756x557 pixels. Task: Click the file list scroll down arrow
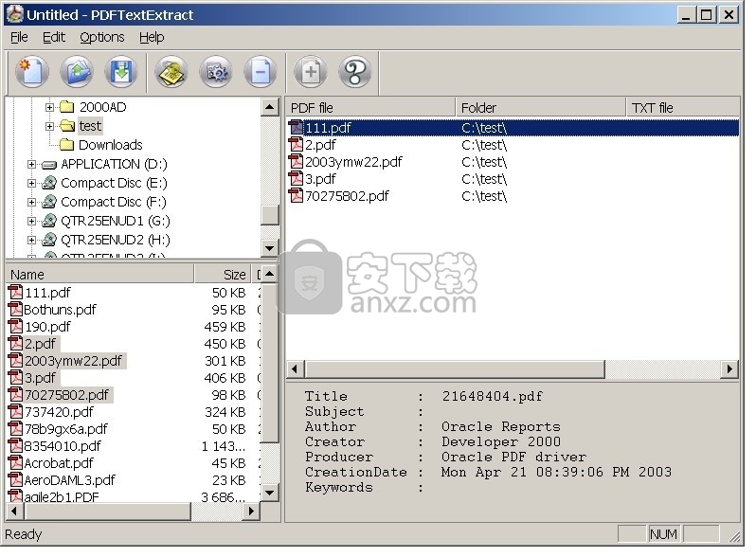(x=269, y=493)
